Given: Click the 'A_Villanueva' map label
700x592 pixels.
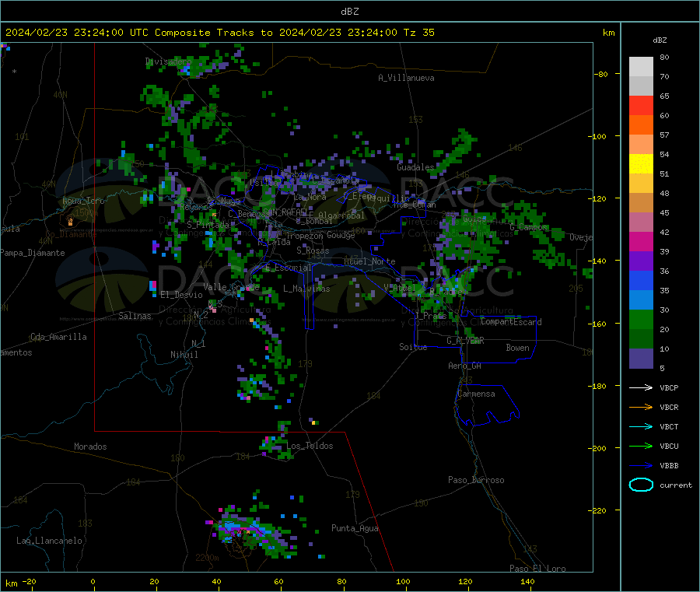Looking at the screenshot, I should [406, 78].
